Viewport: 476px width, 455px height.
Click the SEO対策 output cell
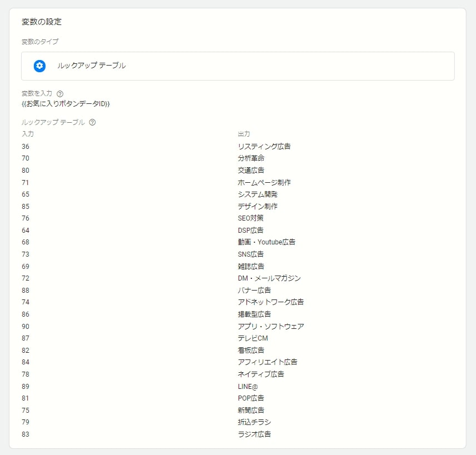[250, 218]
